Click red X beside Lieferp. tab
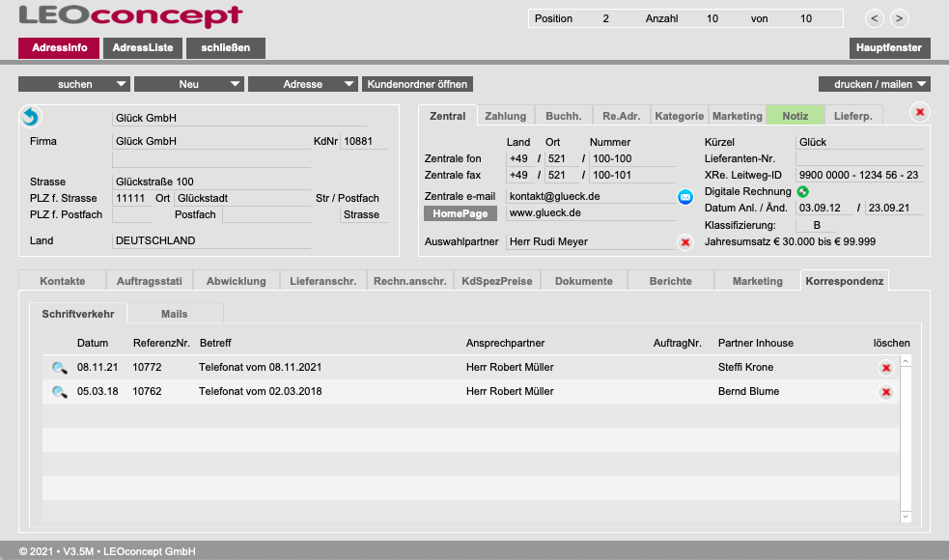This screenshot has height=560, width=949. coord(920,113)
